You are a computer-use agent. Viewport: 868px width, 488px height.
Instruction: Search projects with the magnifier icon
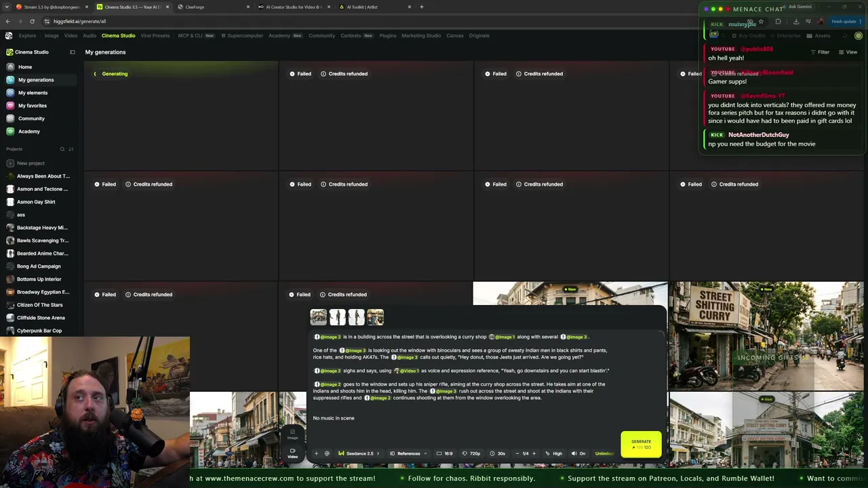tap(62, 149)
